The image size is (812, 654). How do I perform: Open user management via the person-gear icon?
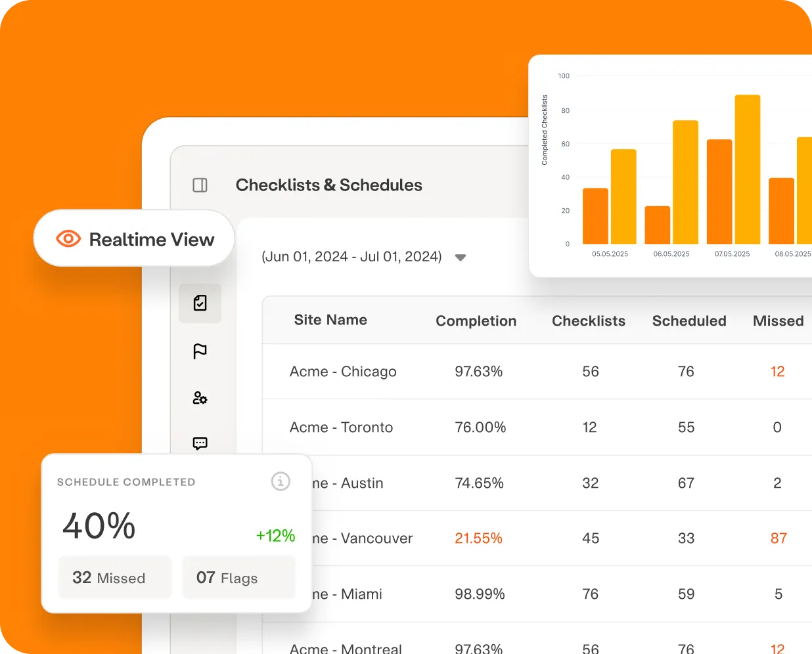pos(200,398)
